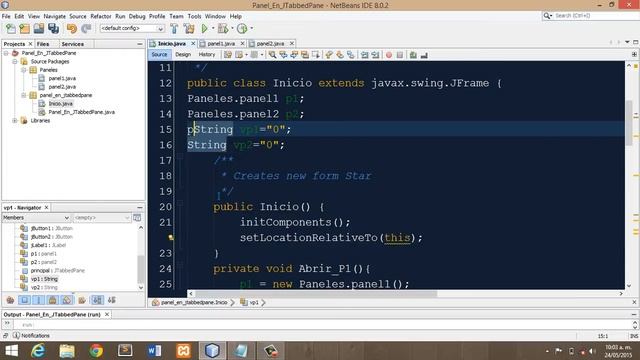
Task: Switch to the panel2.java editor tab
Action: (270, 43)
